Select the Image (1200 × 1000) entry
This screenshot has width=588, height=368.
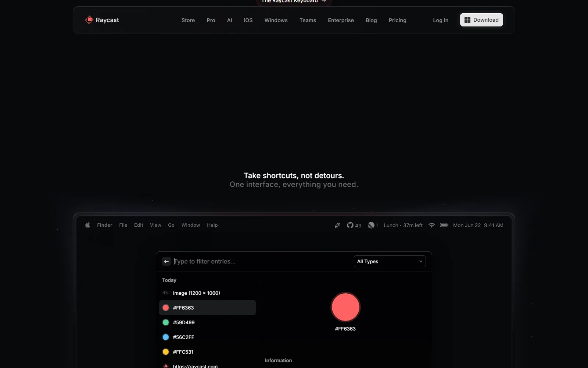click(x=207, y=293)
